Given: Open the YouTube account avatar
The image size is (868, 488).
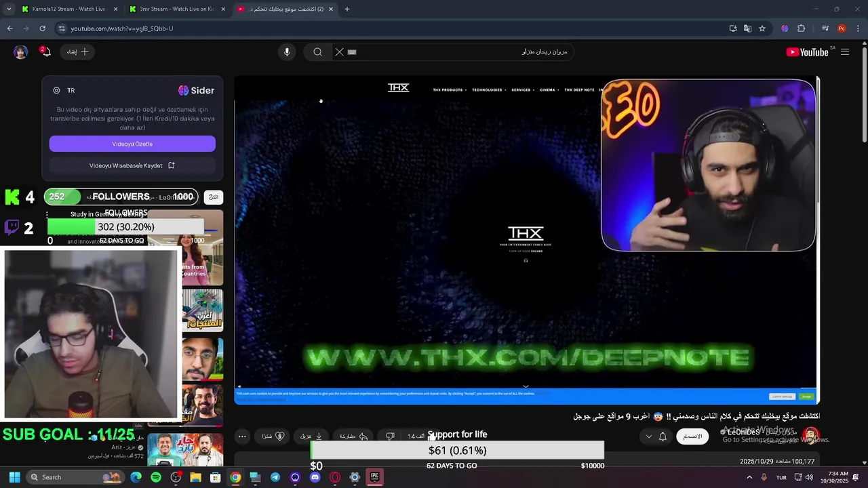Looking at the screenshot, I should pos(21,52).
